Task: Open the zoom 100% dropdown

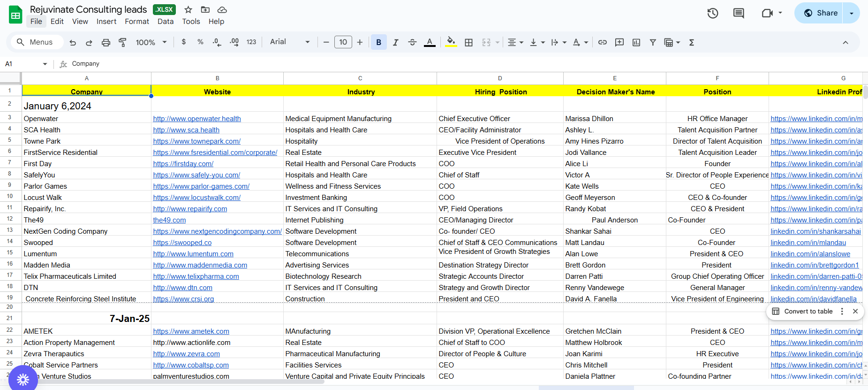Action: pos(151,42)
